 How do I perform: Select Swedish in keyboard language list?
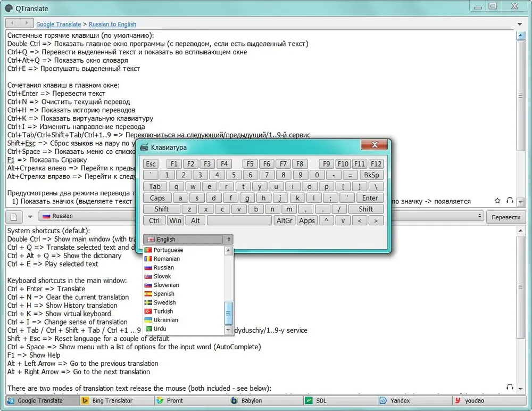pyautogui.click(x=184, y=302)
